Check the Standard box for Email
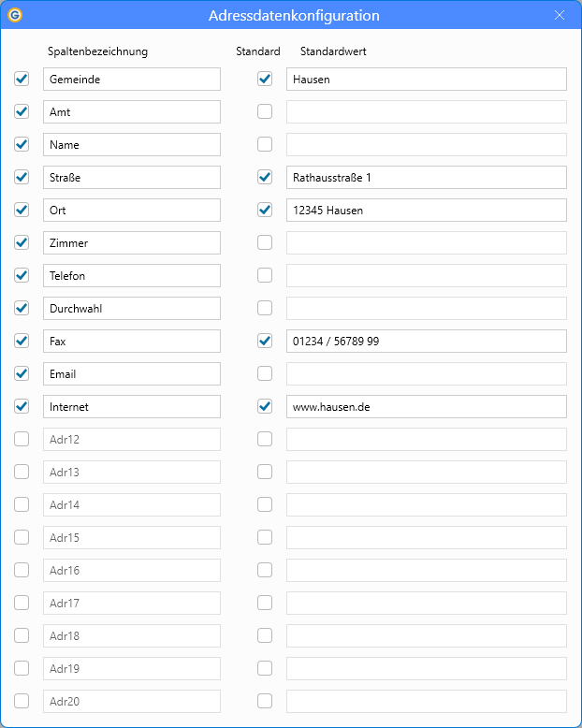The image size is (582, 728). point(265,374)
